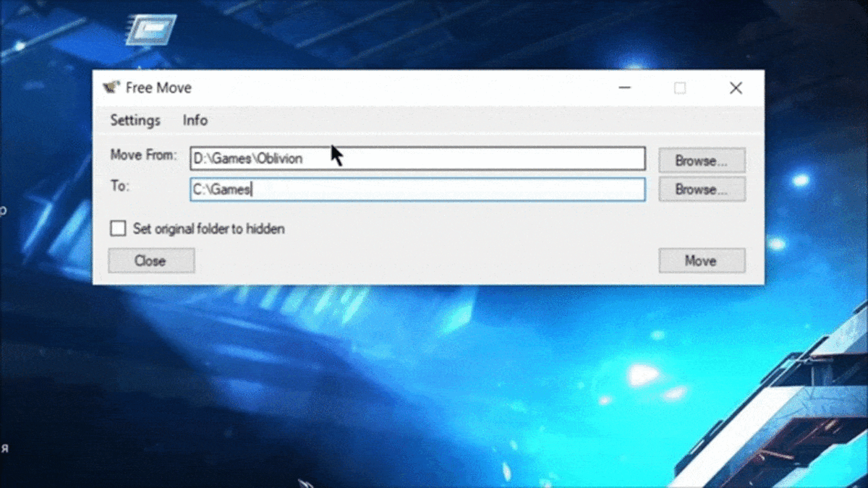
Task: Browse for the Move From source folder
Action: (x=701, y=160)
